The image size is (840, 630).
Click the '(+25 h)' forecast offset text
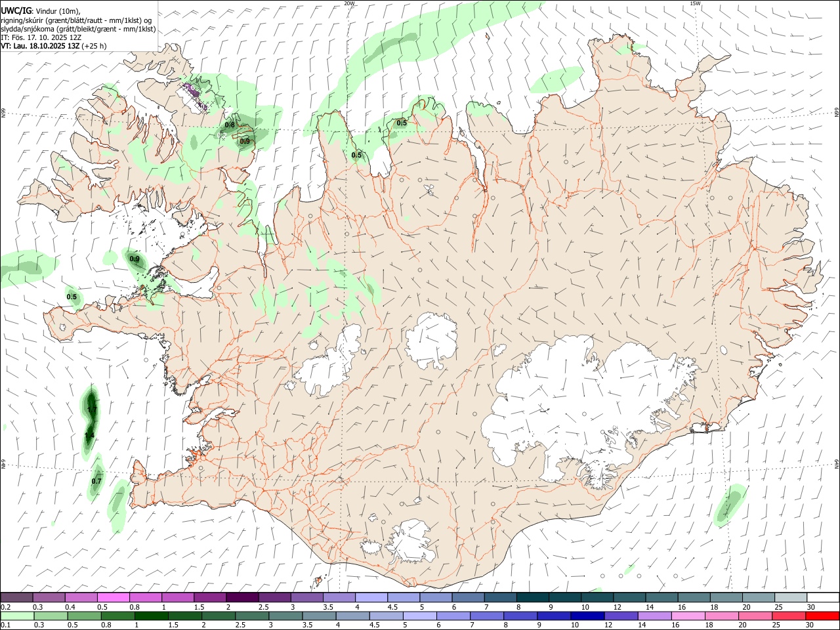click(94, 46)
